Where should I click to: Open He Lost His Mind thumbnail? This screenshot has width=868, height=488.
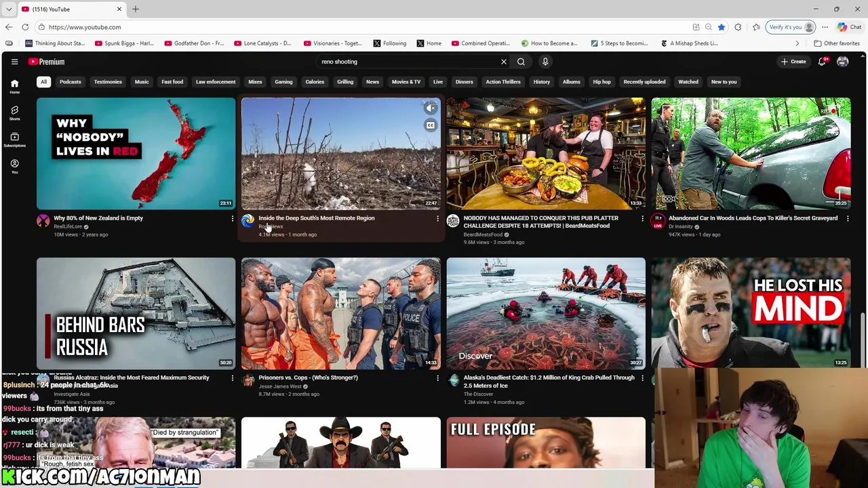click(x=751, y=313)
